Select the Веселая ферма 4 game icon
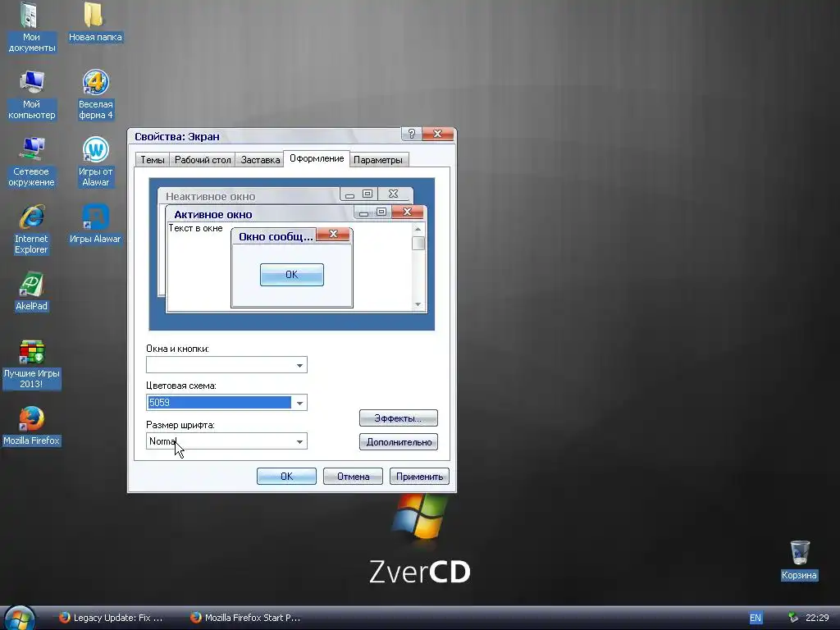The width and height of the screenshot is (840, 630). point(95,95)
